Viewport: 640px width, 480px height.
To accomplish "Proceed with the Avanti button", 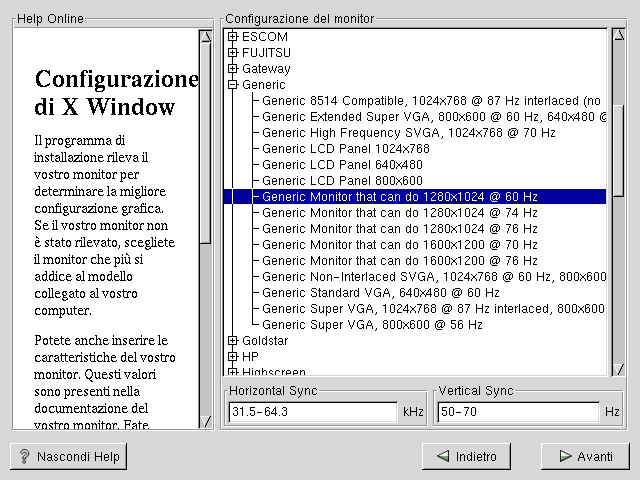I will (x=585, y=456).
